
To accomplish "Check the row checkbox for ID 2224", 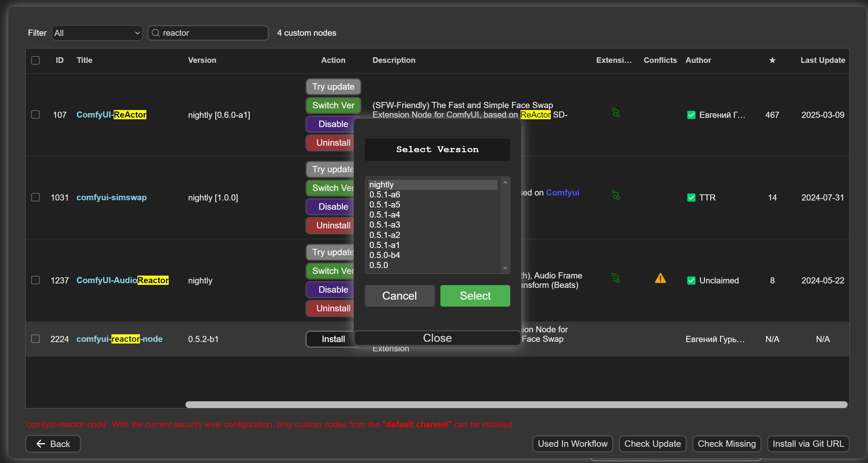I will 35,339.
